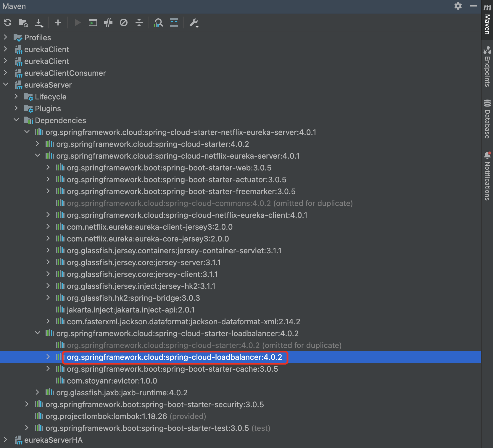The height and width of the screenshot is (448, 493).
Task: Collapse spring-cloud-starter-loadbalancer:4.0.2 dependency
Action: tap(37, 333)
